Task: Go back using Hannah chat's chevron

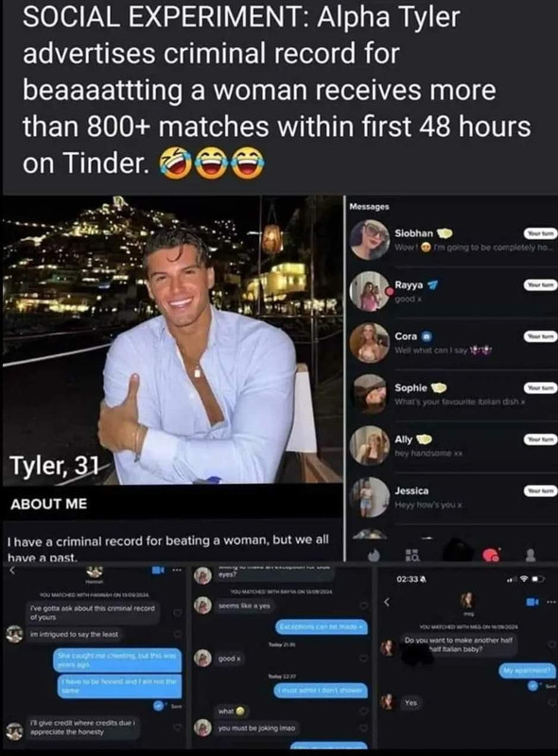Action: coord(13,571)
